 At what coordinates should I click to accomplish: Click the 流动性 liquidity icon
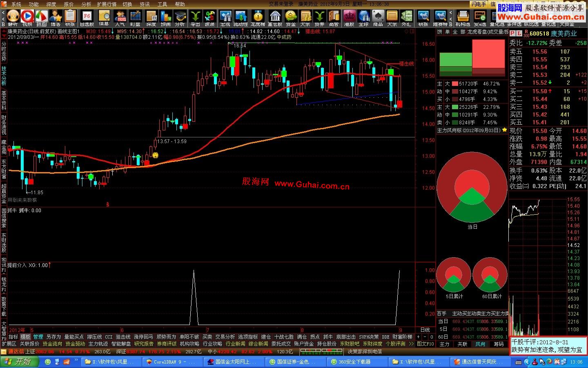[x=241, y=18]
